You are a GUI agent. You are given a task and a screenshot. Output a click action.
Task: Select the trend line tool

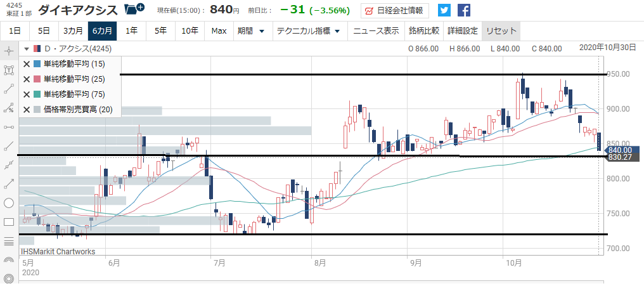[9, 146]
